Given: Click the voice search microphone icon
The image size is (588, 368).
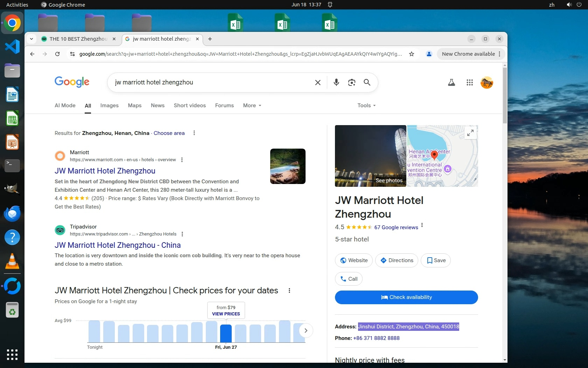Looking at the screenshot, I should (x=336, y=82).
